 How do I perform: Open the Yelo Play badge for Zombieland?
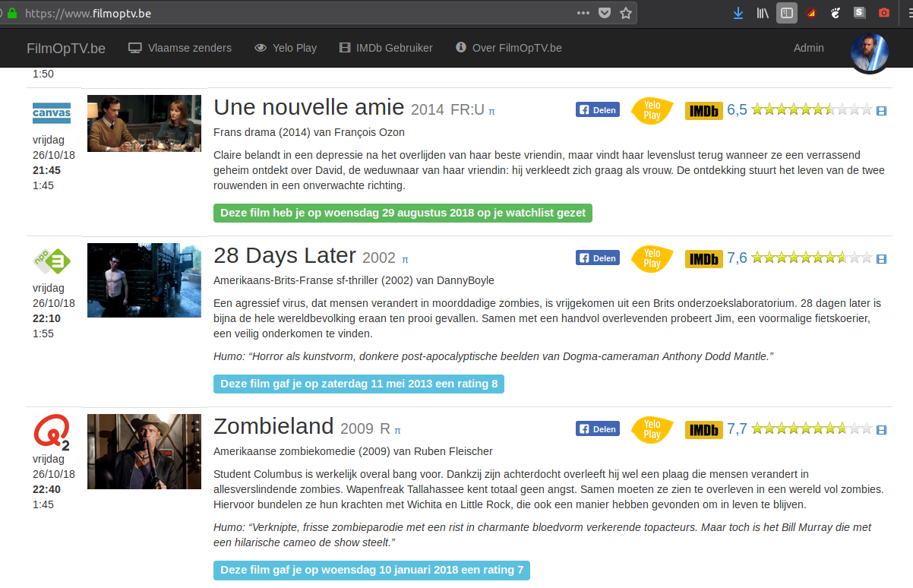pyautogui.click(x=652, y=429)
